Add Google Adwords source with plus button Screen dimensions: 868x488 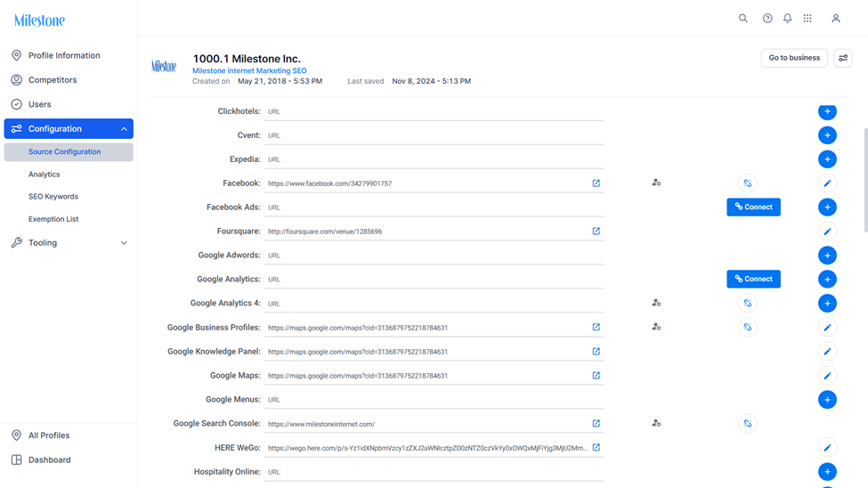827,256
